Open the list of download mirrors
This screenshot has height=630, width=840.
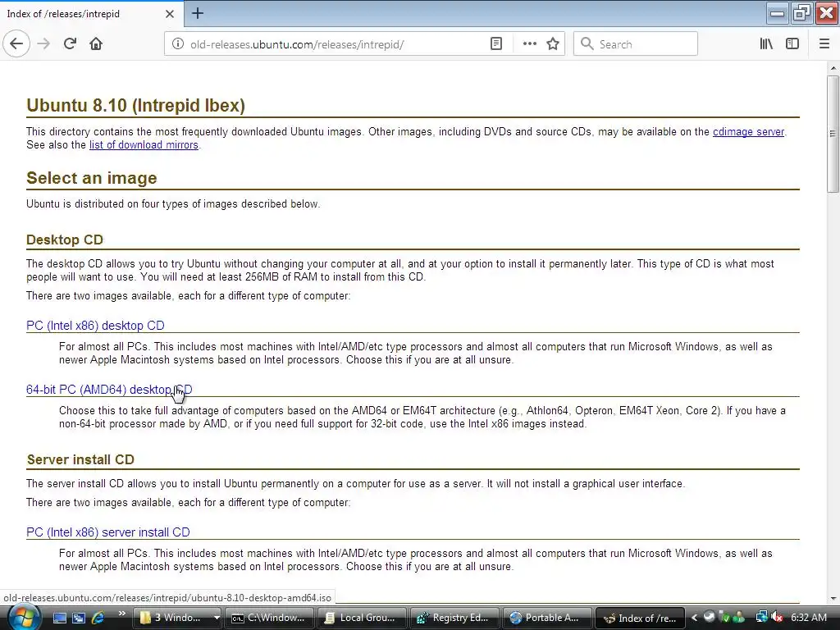(x=144, y=144)
